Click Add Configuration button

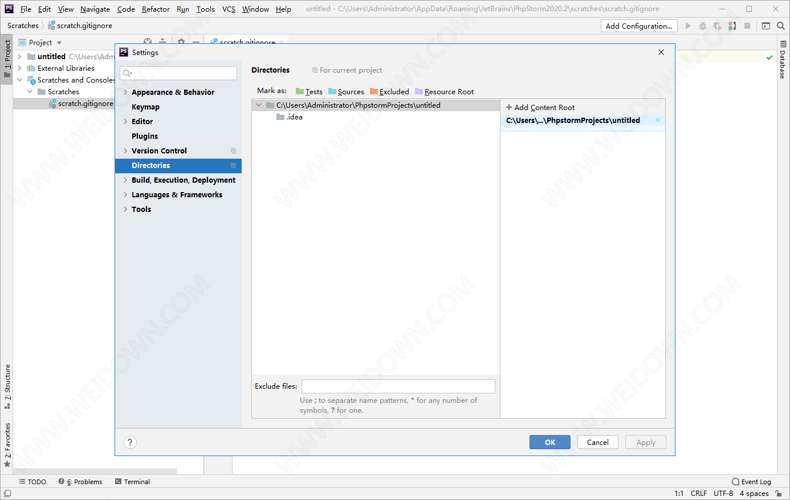point(639,26)
